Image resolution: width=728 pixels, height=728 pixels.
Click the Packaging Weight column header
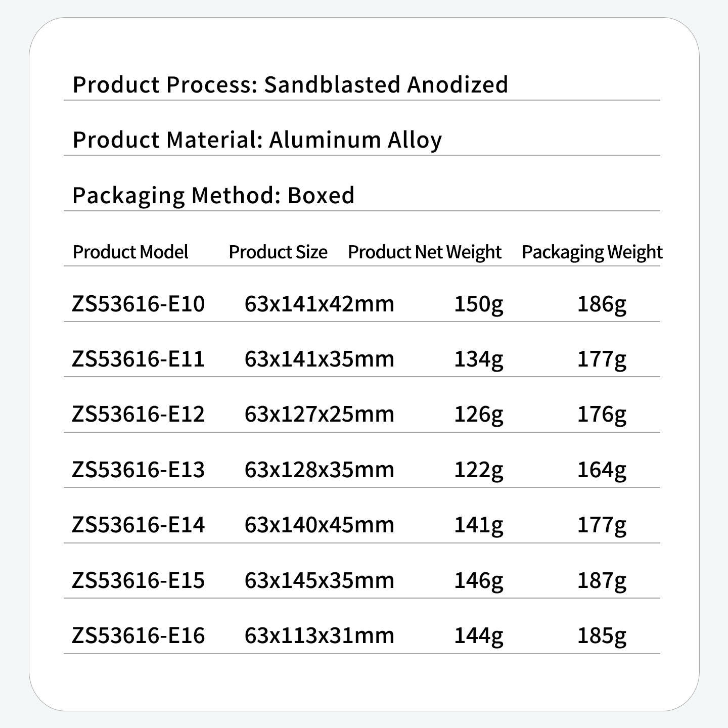coord(592,252)
